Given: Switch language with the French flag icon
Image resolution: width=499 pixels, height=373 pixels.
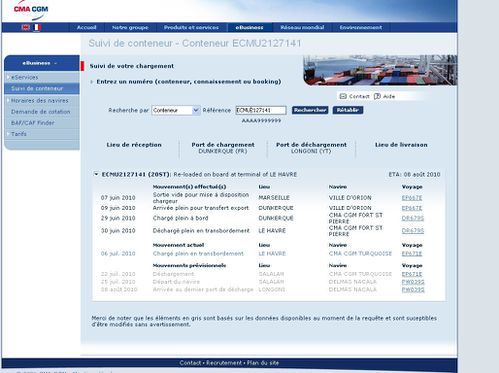Looking at the screenshot, I should point(37,27).
